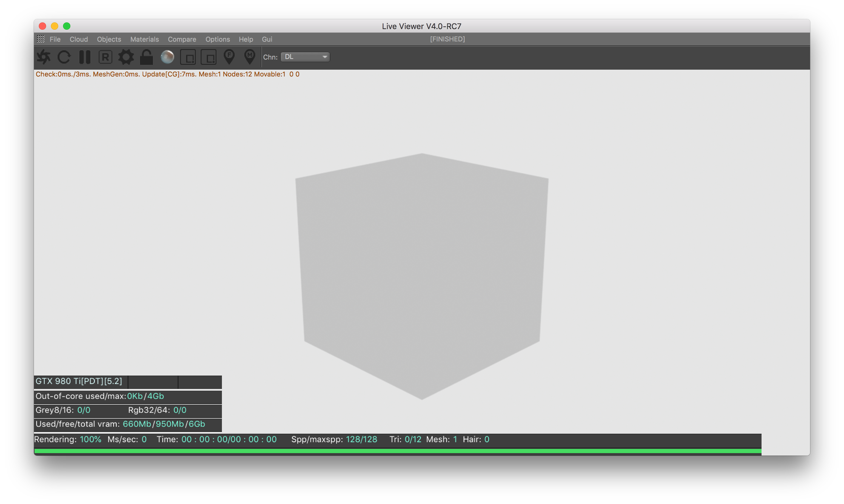The height and width of the screenshot is (504, 844).
Task: Click the Cloud menu
Action: [79, 39]
